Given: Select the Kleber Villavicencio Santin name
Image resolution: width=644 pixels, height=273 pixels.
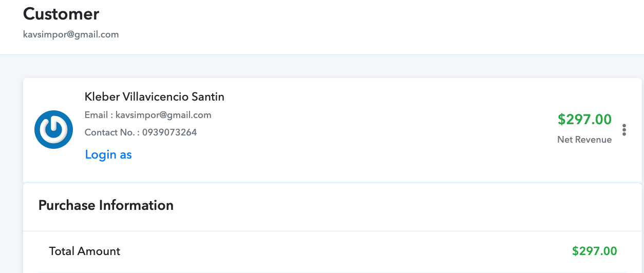Looking at the screenshot, I should 154,96.
